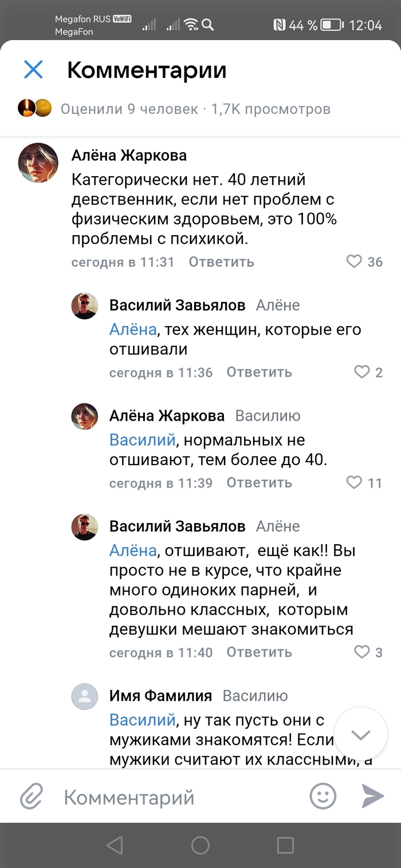
Task: Open Алёна Жаркова's top avatar
Action: click(39, 163)
